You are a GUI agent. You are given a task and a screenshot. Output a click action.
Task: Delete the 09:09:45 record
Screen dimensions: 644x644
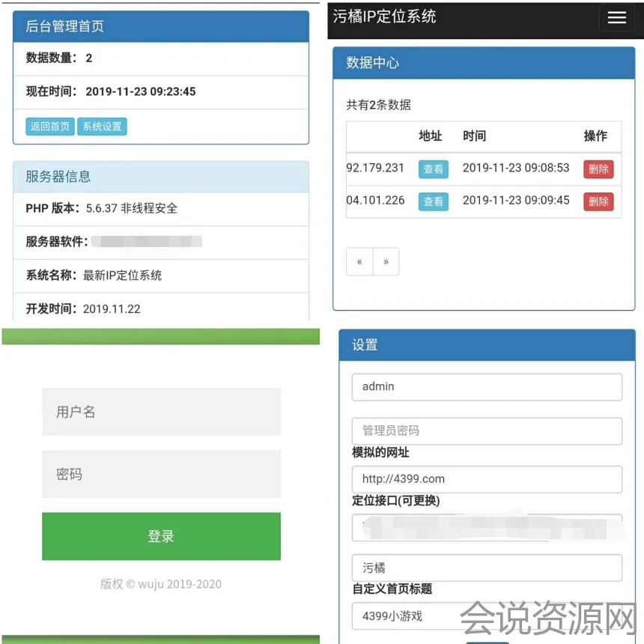pyautogui.click(x=598, y=201)
